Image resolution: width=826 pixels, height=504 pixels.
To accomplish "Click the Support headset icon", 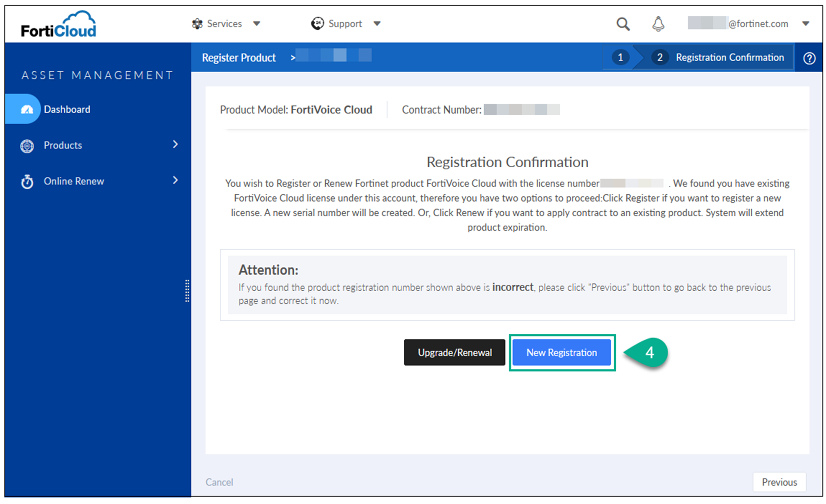I will pyautogui.click(x=317, y=23).
